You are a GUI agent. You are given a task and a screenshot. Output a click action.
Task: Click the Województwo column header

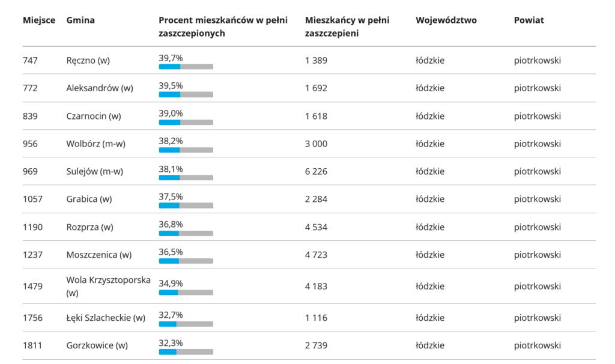click(446, 20)
